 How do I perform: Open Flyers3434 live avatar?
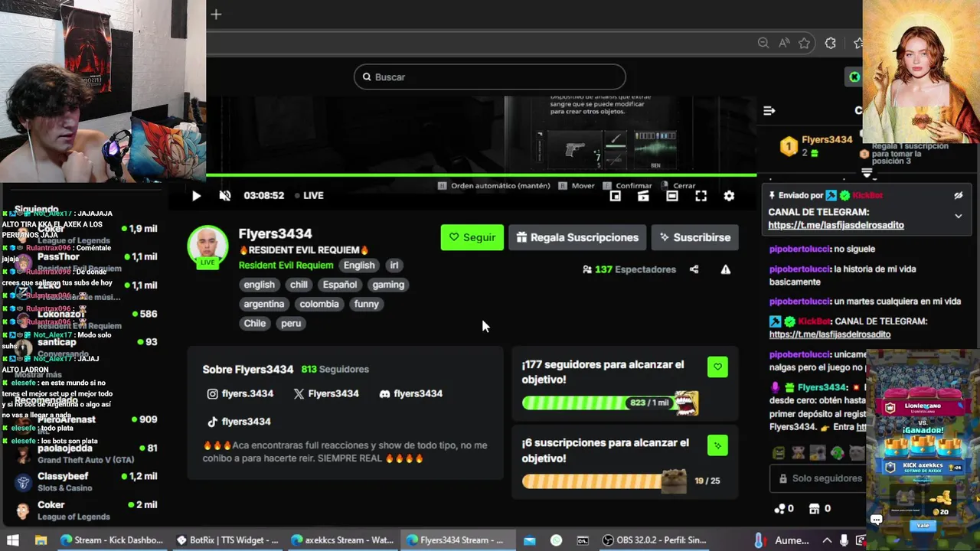click(207, 246)
